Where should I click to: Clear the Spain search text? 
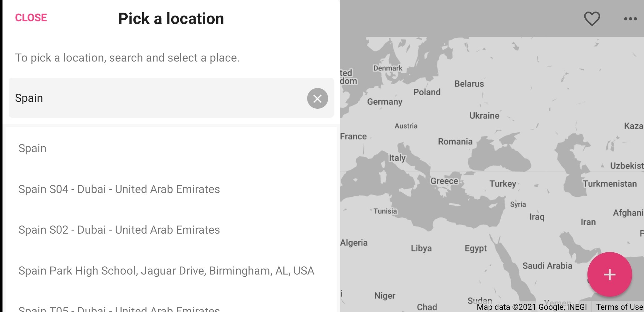click(317, 98)
